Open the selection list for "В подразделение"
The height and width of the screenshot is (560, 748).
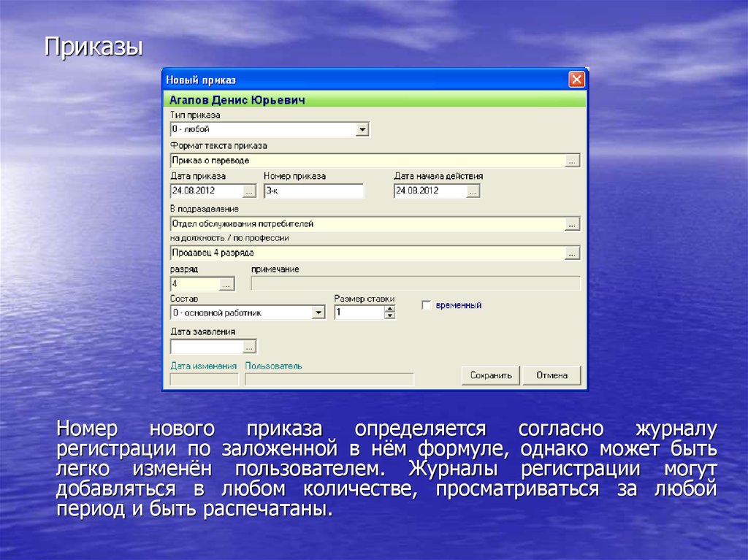tap(571, 224)
